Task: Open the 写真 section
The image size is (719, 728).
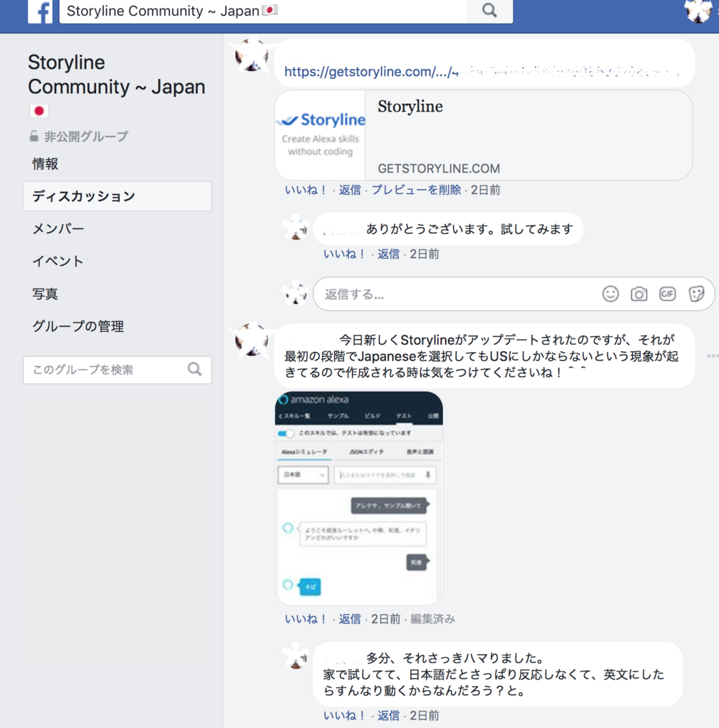Action: (45, 294)
